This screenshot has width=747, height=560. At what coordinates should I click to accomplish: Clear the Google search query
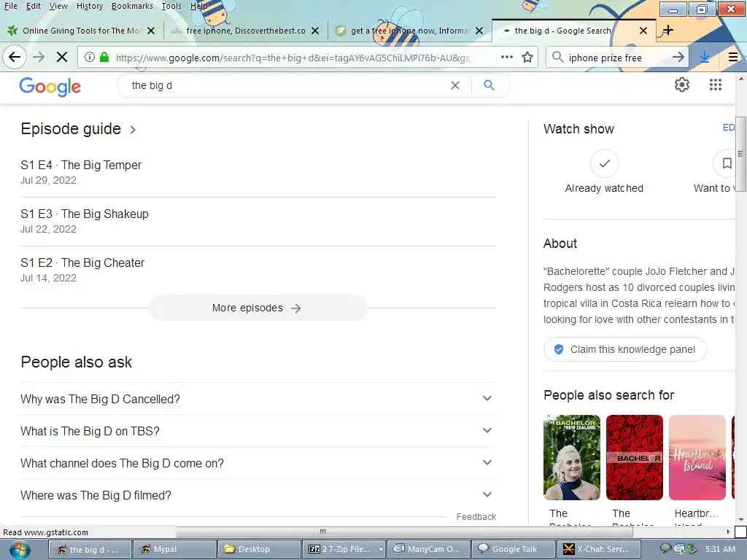pos(455,85)
